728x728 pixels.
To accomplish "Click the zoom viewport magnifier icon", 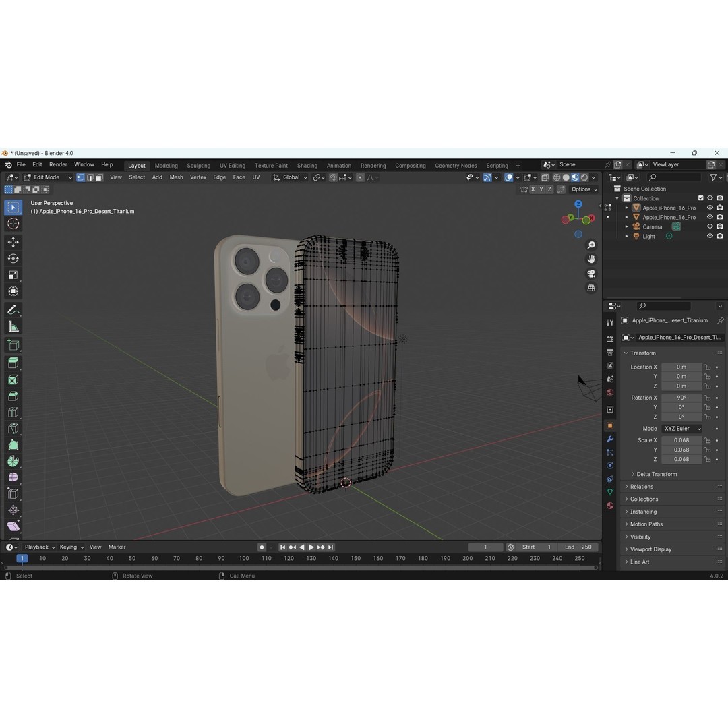I will pyautogui.click(x=591, y=245).
